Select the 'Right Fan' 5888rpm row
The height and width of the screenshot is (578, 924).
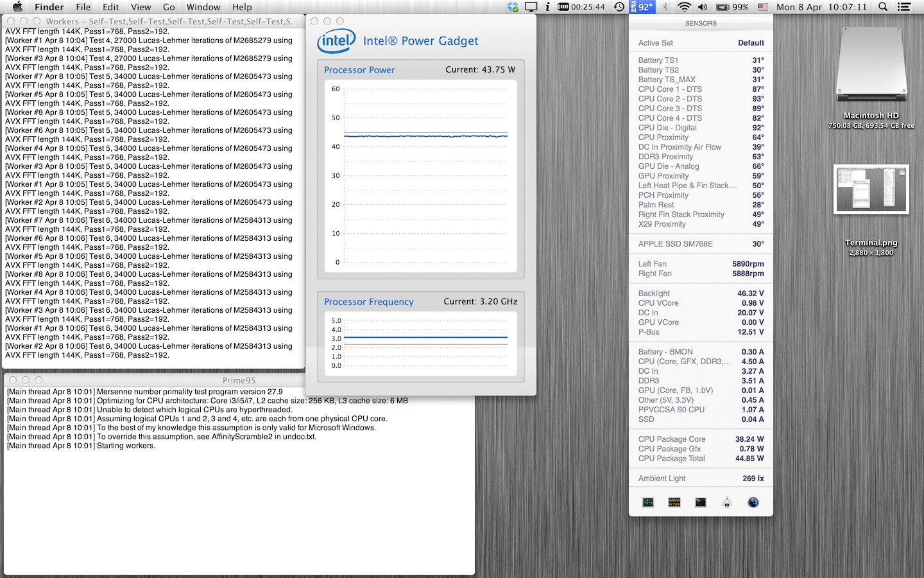pyautogui.click(x=701, y=274)
